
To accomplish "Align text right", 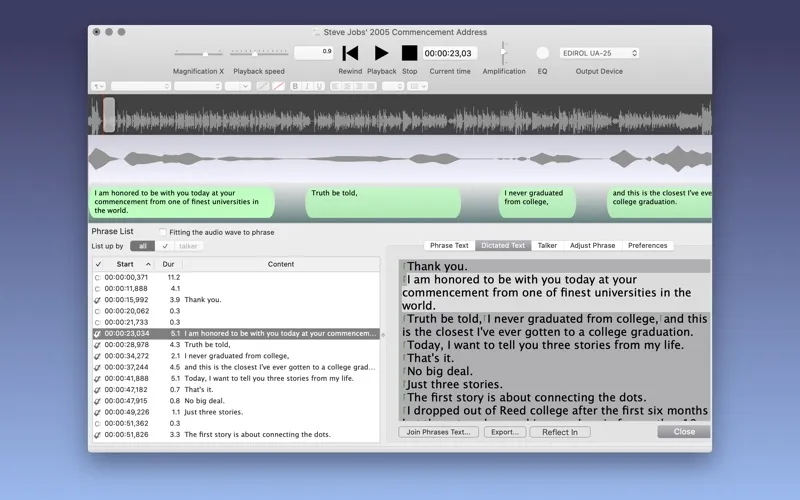I will (x=359, y=86).
